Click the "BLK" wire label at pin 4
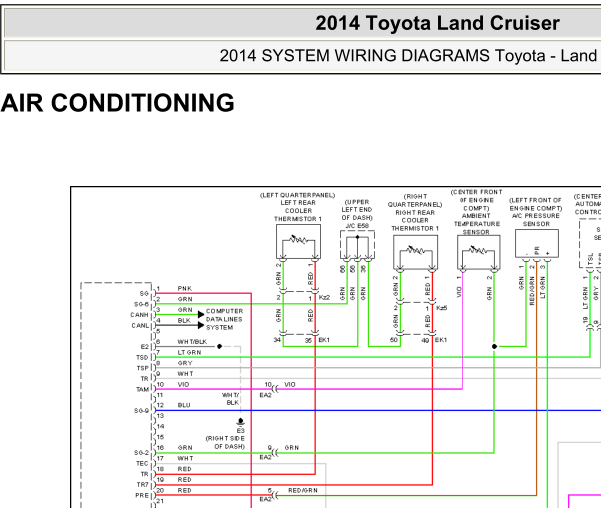This screenshot has height=508, width=601. (184, 321)
